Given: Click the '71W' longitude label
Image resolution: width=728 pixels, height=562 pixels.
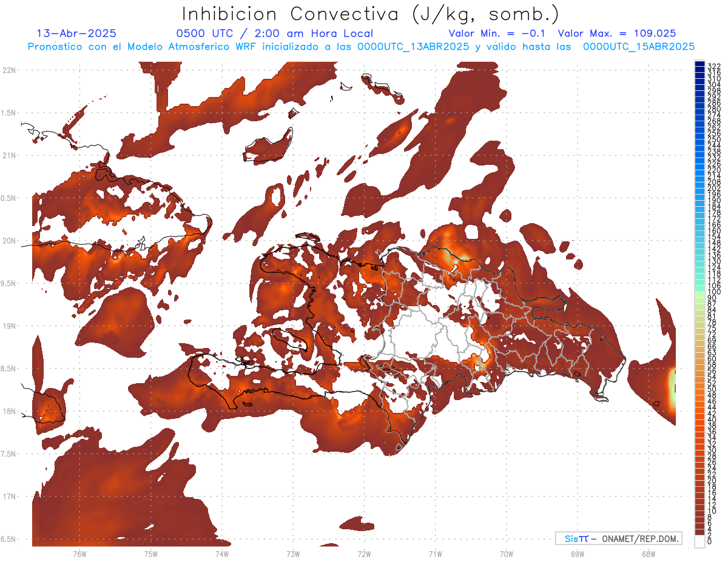Looking at the screenshot, I should tap(435, 554).
